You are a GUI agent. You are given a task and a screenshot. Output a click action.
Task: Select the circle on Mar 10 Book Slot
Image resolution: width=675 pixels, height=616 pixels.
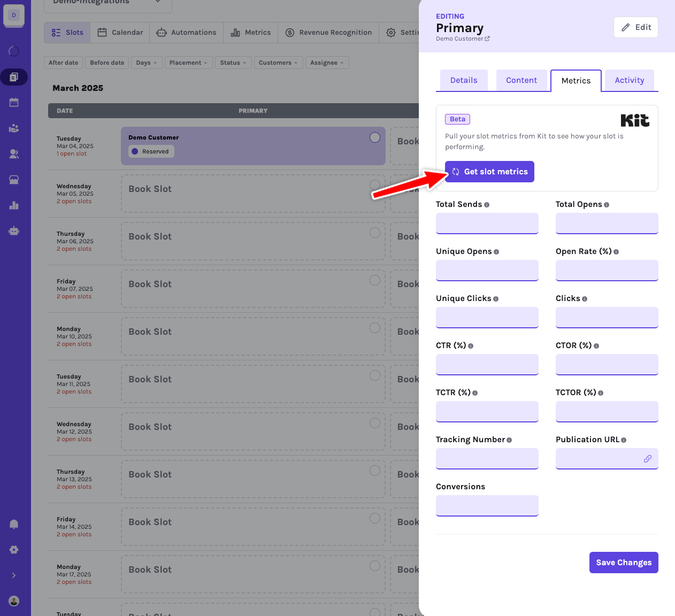(x=375, y=328)
